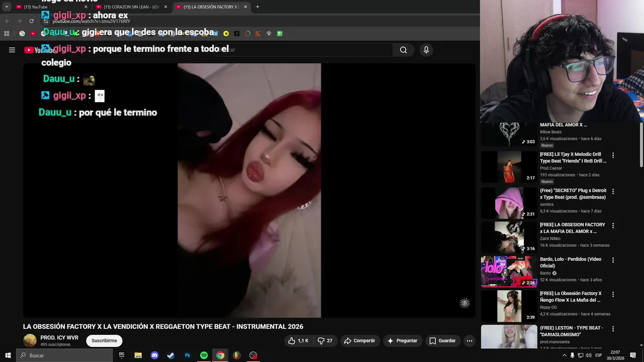Reload the page with refresh icon

(x=31, y=21)
